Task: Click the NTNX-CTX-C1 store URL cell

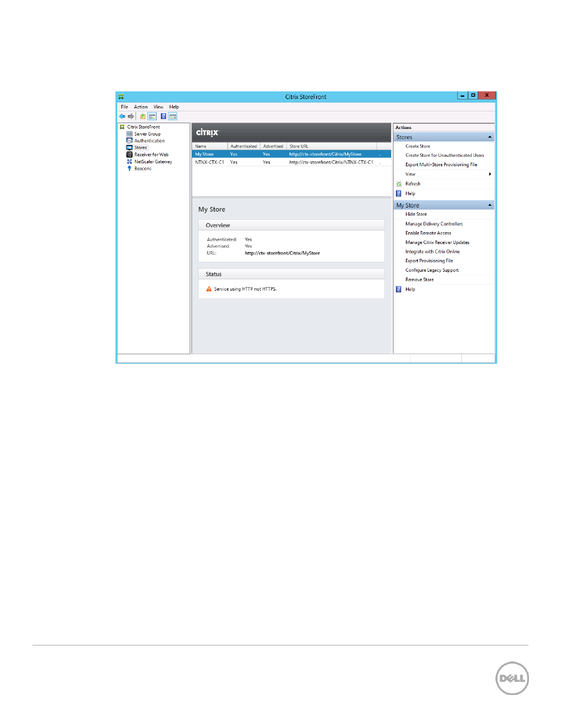Action: point(331,162)
